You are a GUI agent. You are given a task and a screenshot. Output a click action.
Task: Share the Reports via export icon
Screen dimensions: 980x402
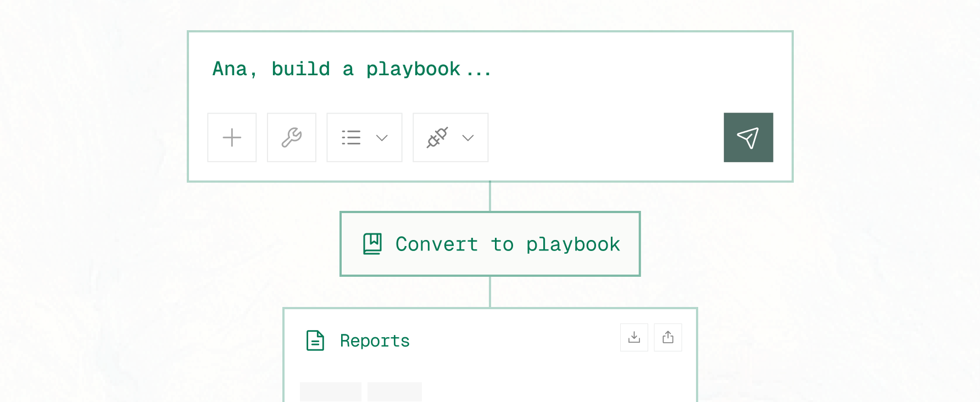click(x=668, y=337)
